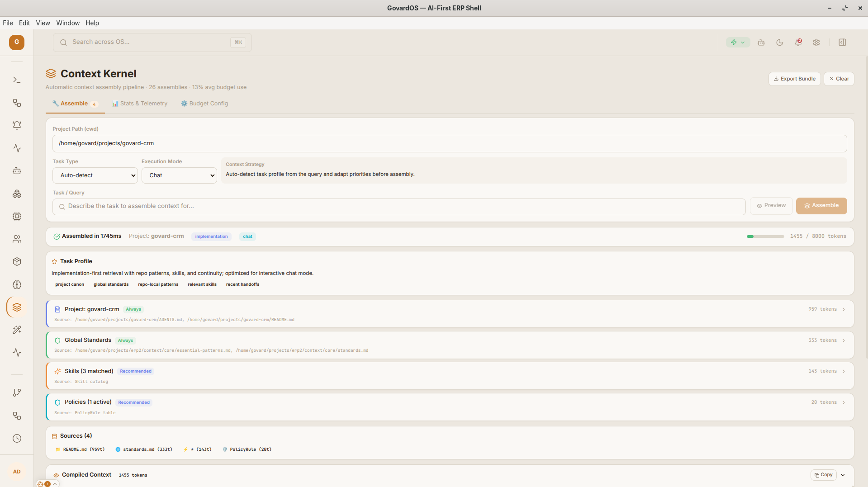The image size is (868, 487).
Task: Open the workflow nodes icon above the clock icon
Action: [17, 416]
